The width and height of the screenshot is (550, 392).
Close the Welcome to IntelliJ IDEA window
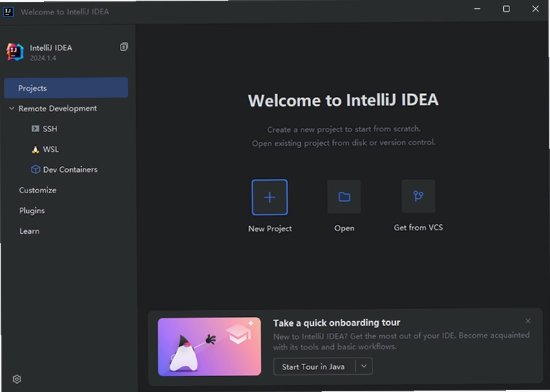pos(536,9)
